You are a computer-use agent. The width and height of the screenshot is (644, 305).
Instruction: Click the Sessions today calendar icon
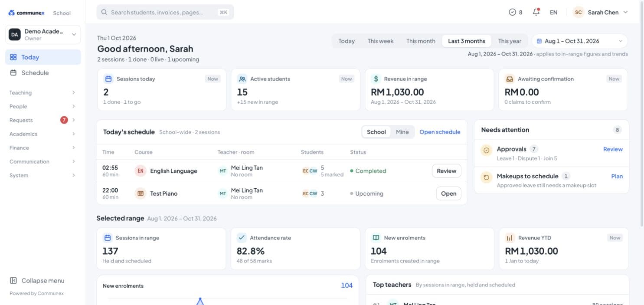coord(108,79)
